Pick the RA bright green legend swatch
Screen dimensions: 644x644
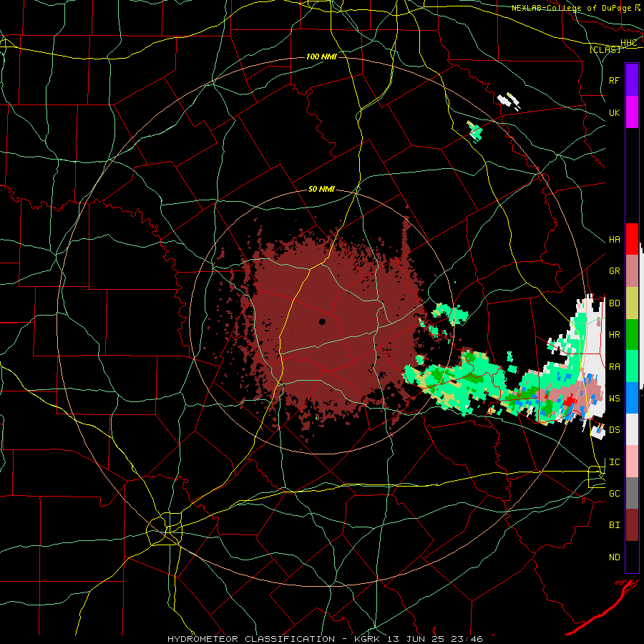(x=632, y=366)
